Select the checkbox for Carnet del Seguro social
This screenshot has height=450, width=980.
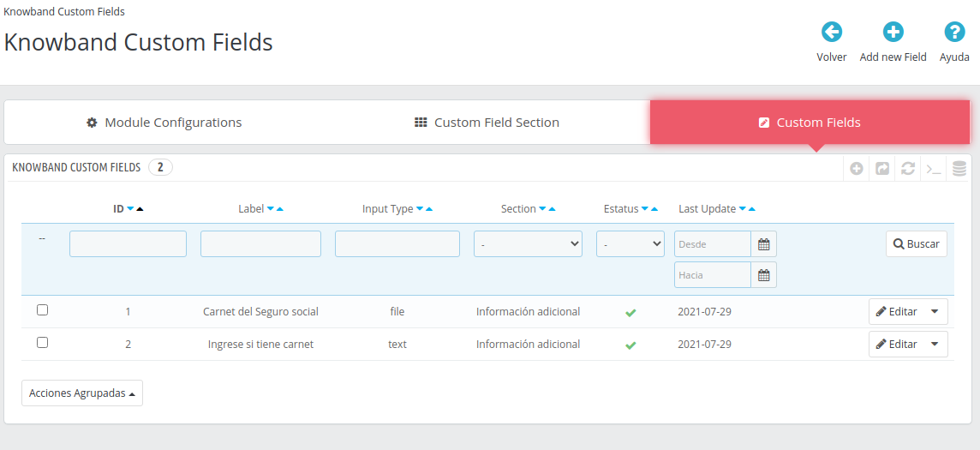(x=42, y=310)
